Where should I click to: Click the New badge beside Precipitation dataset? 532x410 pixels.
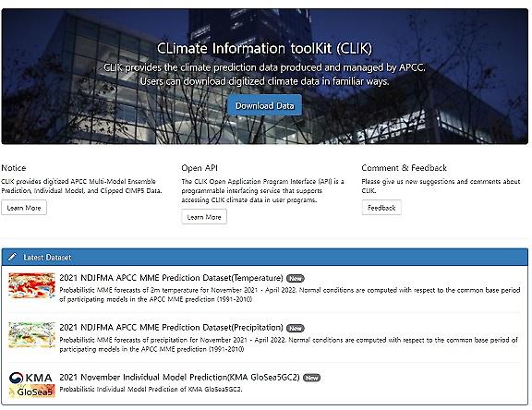[x=296, y=328]
